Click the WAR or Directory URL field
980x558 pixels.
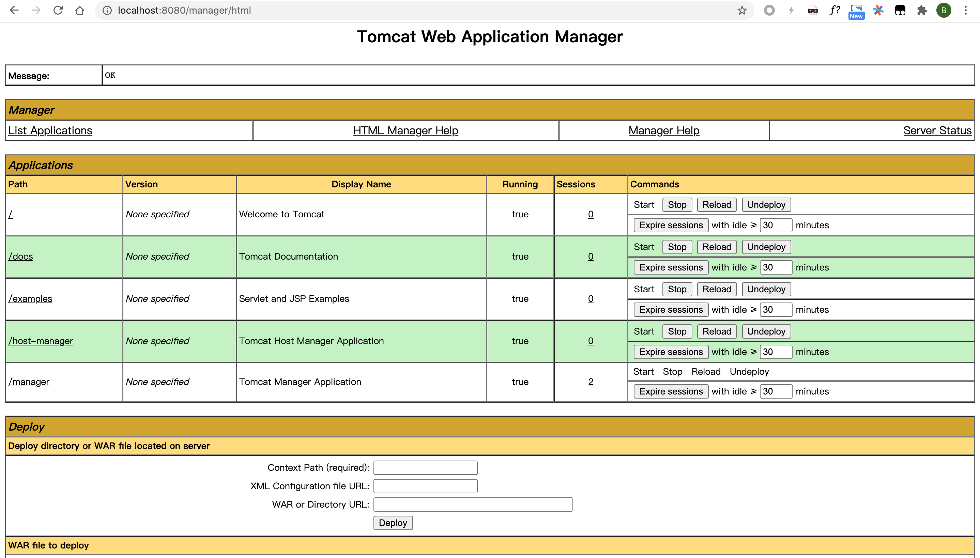[473, 504]
